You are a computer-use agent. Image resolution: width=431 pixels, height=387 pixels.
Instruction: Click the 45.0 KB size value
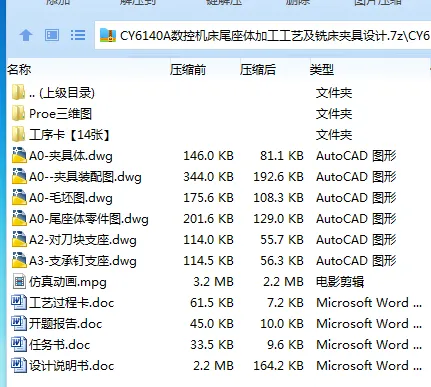212,324
